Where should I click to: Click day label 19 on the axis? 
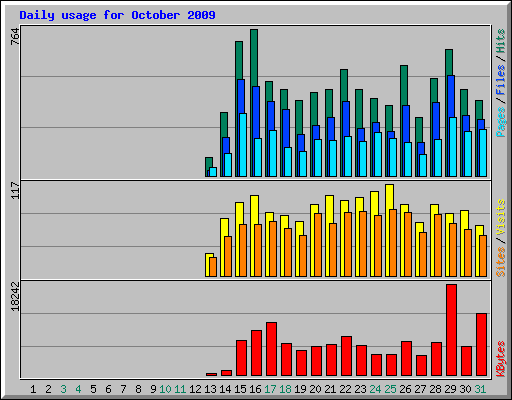[x=300, y=389]
